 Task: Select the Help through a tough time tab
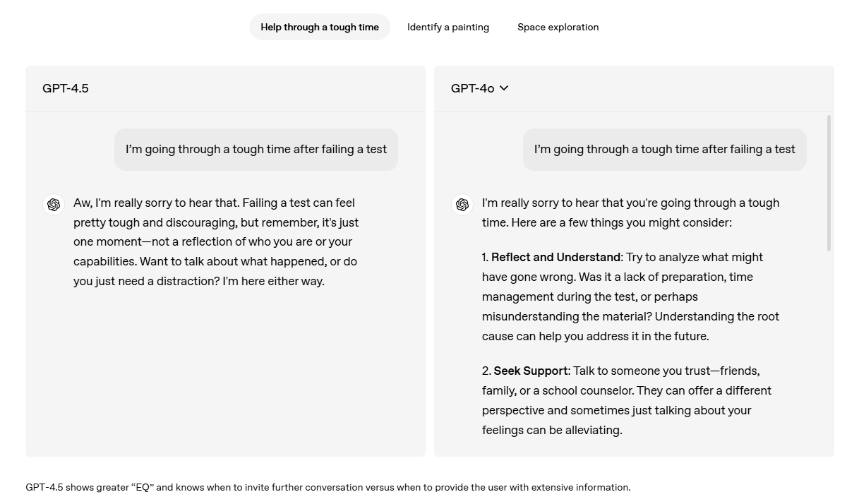pos(320,27)
